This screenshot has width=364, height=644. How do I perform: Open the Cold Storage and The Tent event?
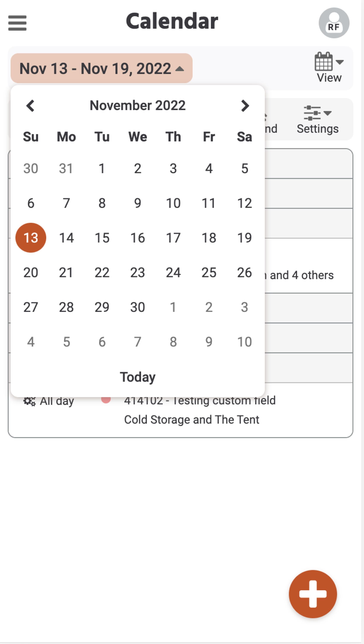tap(191, 419)
